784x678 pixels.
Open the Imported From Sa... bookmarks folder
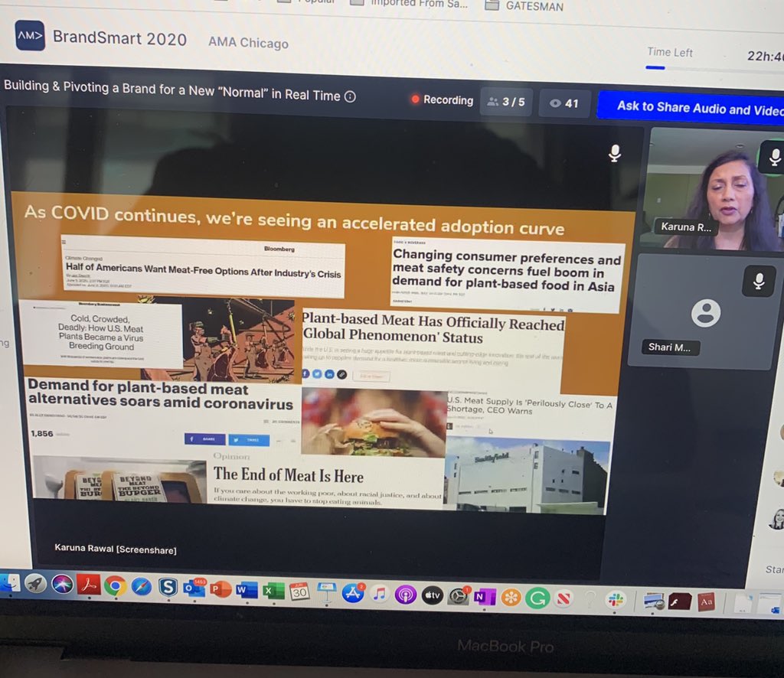click(x=409, y=4)
